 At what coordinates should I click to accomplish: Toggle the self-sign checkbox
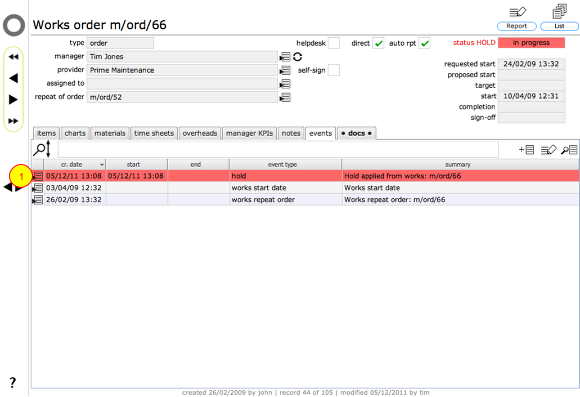[334, 70]
